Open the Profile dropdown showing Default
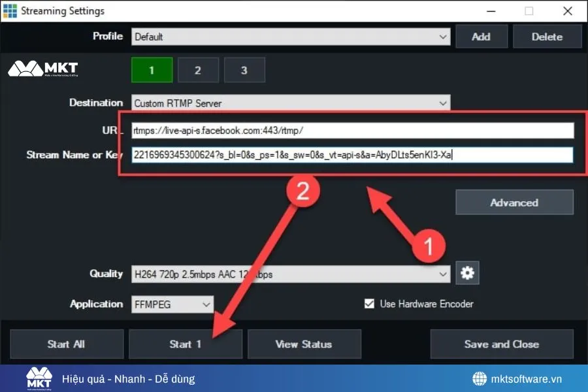This screenshot has width=588, height=392. click(290, 37)
